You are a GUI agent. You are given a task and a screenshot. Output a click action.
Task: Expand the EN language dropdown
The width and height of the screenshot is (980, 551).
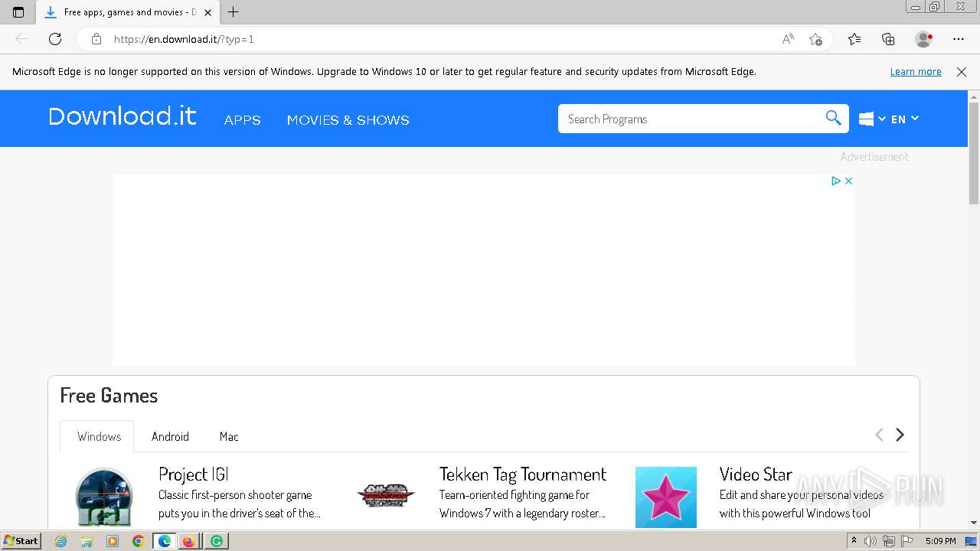(905, 119)
